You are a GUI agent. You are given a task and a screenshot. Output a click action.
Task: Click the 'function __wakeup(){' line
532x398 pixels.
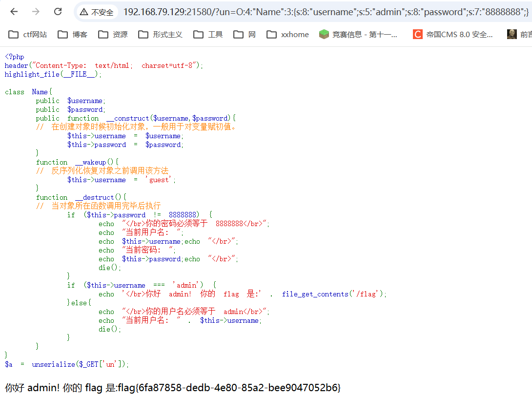77,162
